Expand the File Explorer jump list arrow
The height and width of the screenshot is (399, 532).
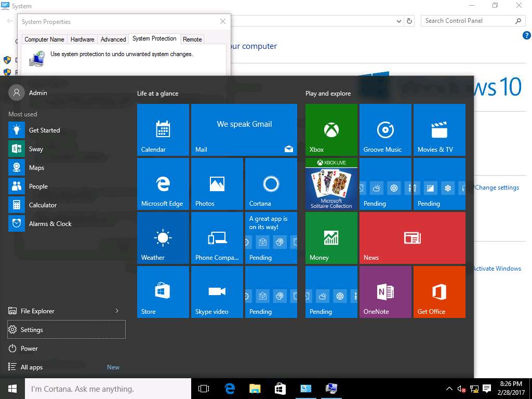tap(117, 311)
